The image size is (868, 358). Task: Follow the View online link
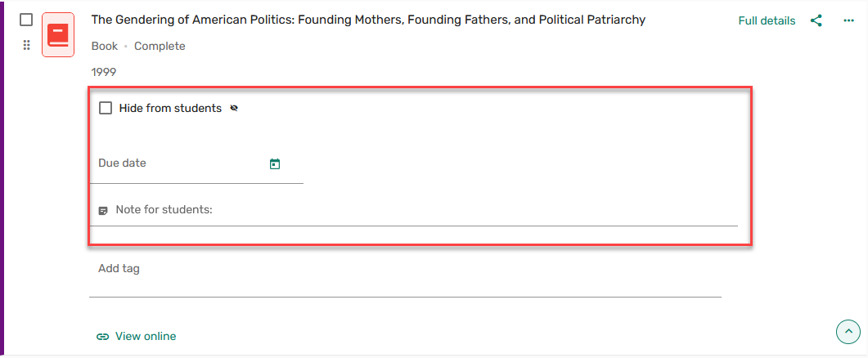click(x=146, y=336)
